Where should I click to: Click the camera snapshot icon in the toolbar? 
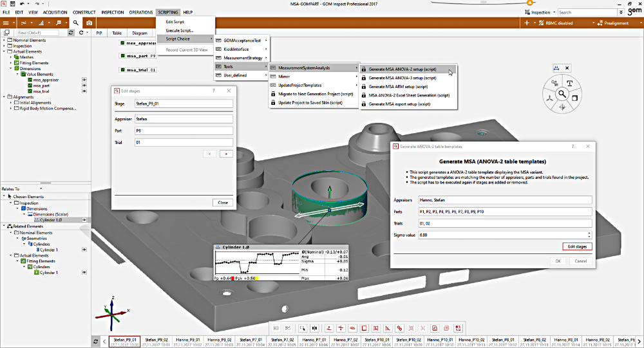click(x=89, y=23)
